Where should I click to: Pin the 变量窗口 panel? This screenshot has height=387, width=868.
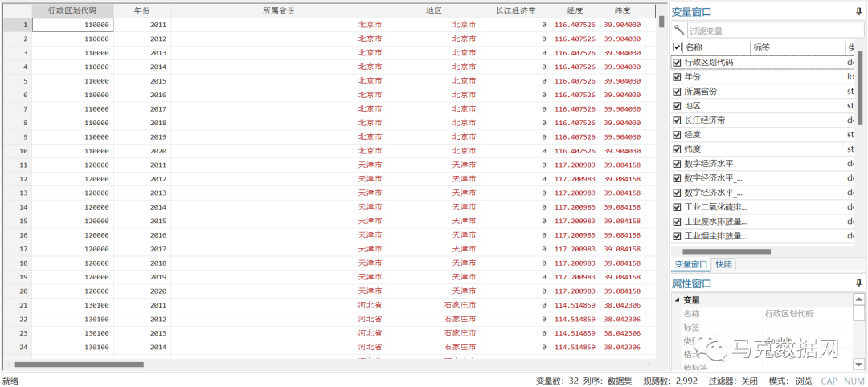(x=858, y=11)
